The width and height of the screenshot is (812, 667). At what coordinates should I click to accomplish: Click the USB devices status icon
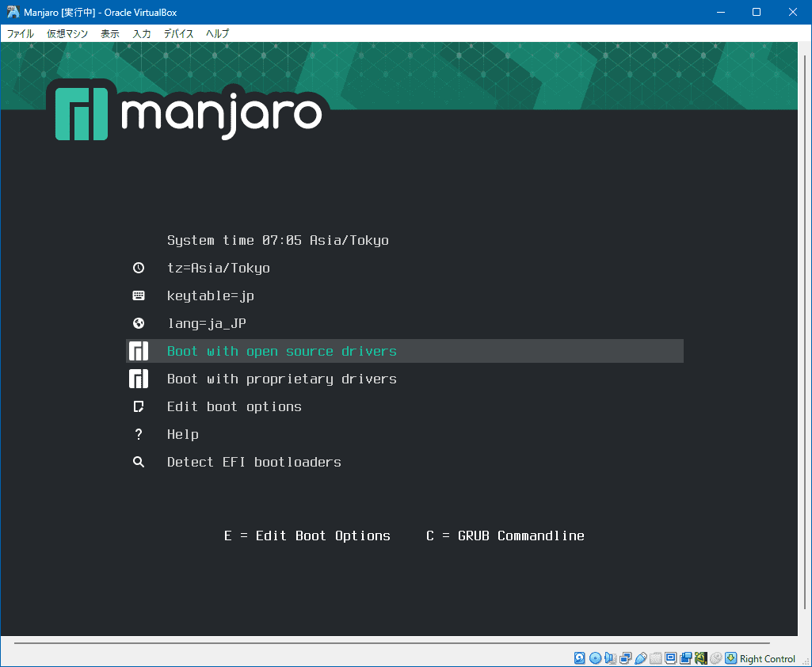point(641,658)
